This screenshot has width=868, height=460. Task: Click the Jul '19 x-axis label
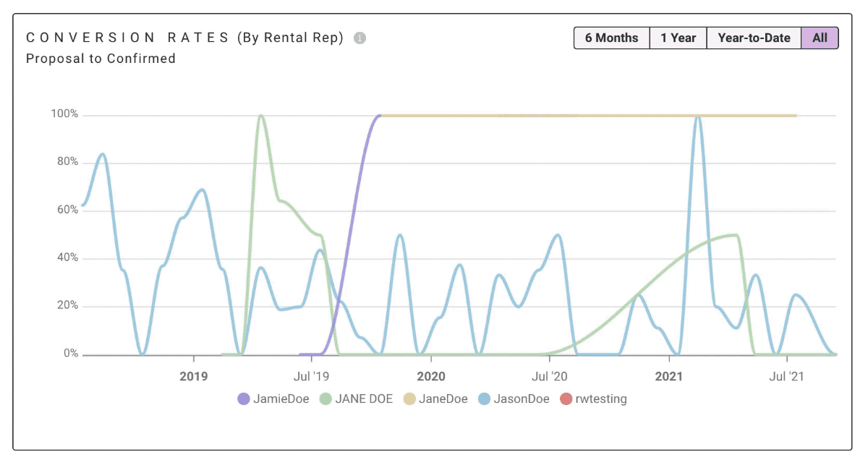(312, 376)
